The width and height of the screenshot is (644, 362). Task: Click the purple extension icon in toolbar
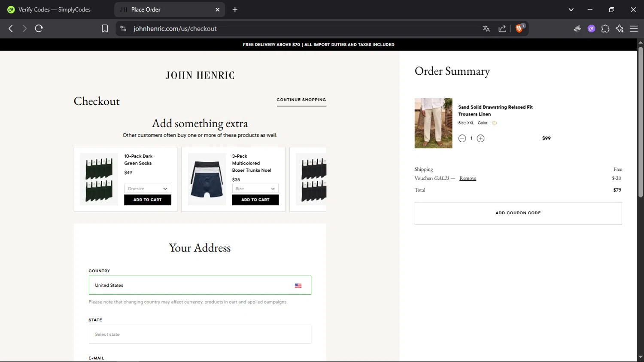592,29
